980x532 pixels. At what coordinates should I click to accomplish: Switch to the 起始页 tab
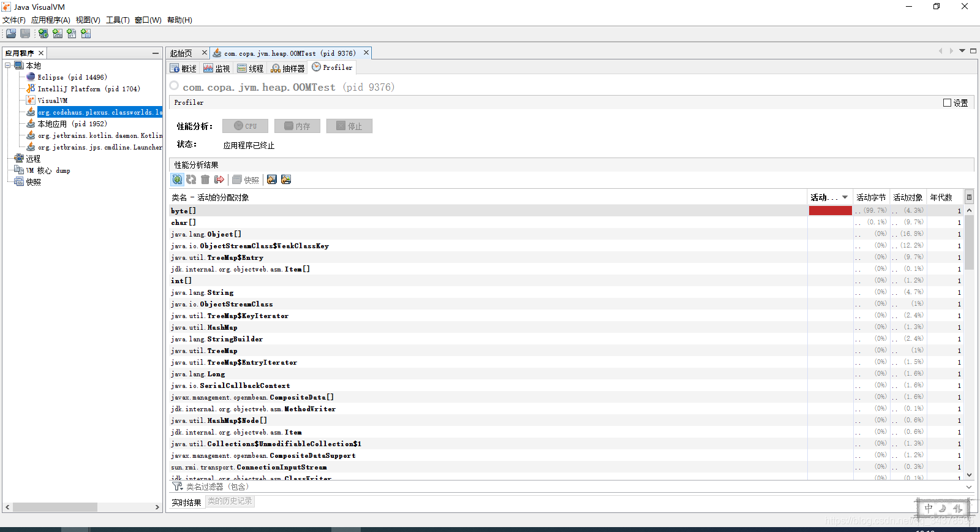pyautogui.click(x=181, y=53)
